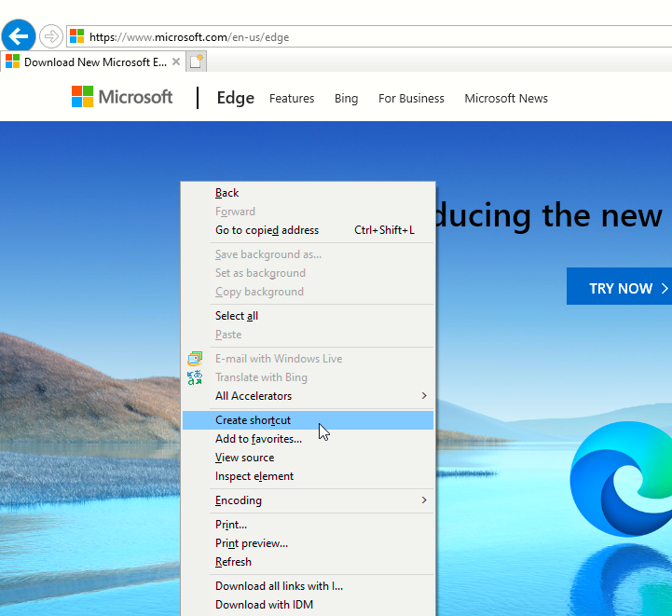Choose View source in the context menu

(x=308, y=458)
